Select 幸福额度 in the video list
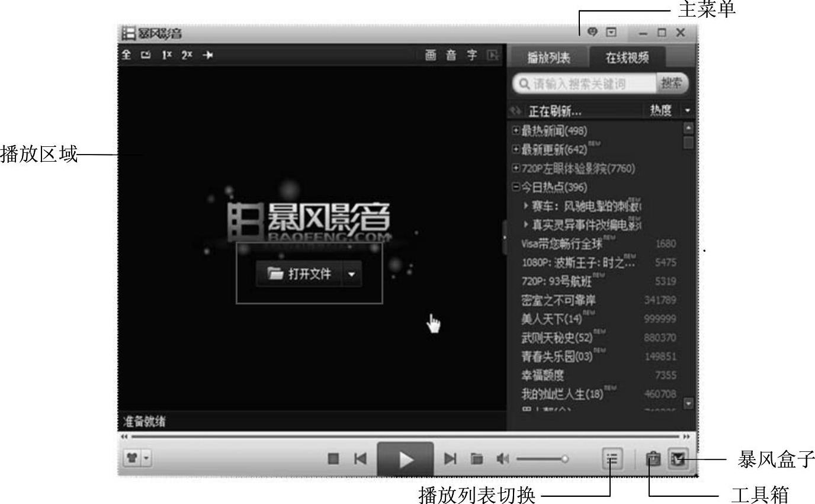 [543, 375]
